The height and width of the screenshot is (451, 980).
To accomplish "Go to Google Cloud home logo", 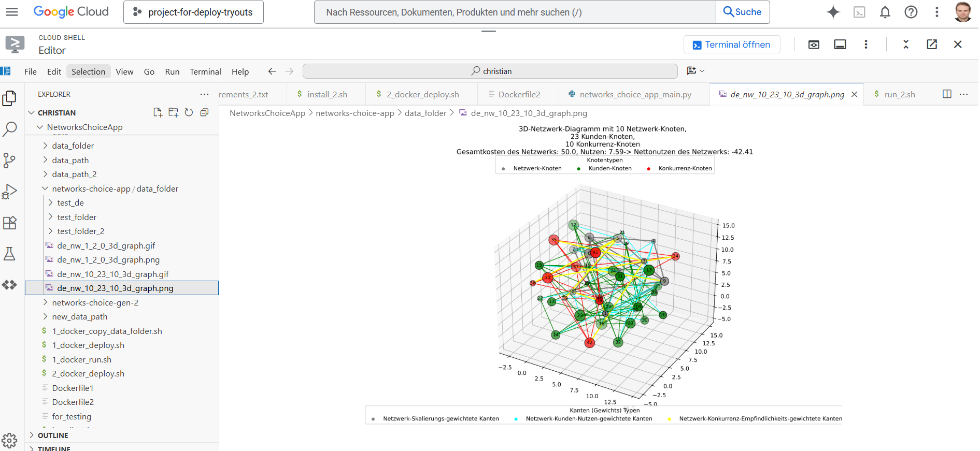I will pos(71,12).
